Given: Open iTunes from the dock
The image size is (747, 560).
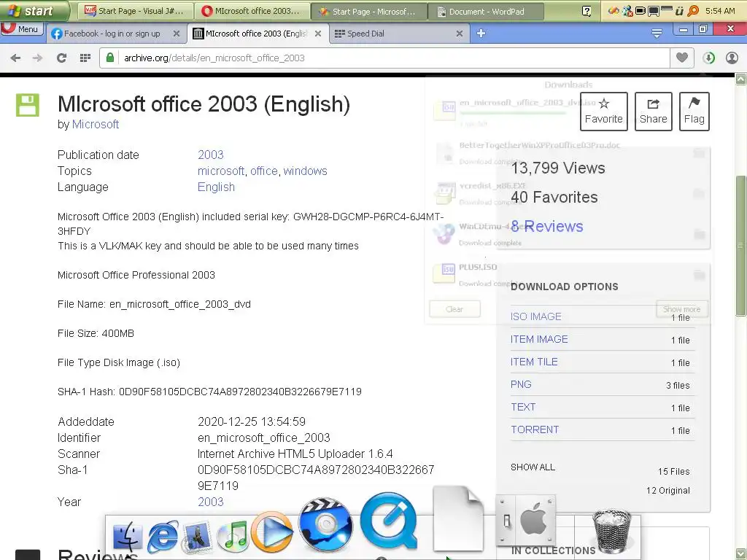Looking at the screenshot, I should coord(233,536).
